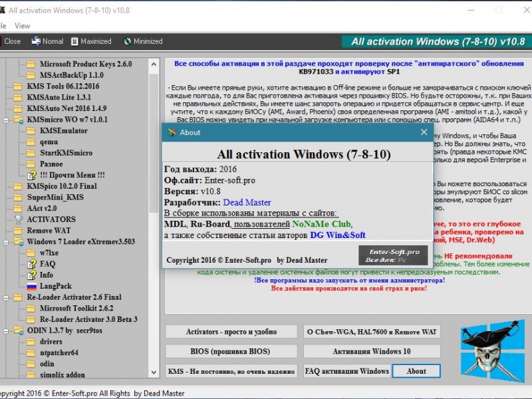This screenshot has width=532, height=399.
Task: Open the "О Chew-WGA, HAL7600 и Remove WAT" article
Action: click(372, 332)
